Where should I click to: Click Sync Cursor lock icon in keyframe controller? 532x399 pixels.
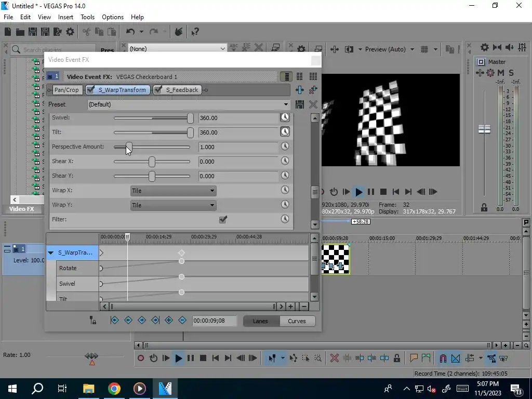pyautogui.click(x=92, y=320)
